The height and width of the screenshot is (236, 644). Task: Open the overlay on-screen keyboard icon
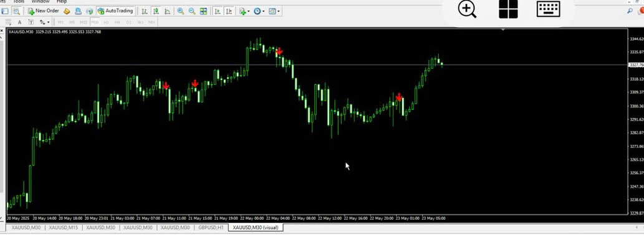pos(548,9)
